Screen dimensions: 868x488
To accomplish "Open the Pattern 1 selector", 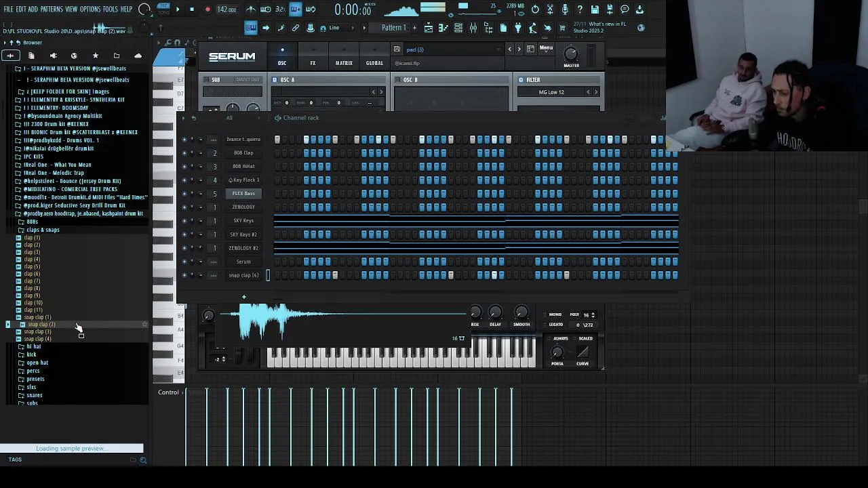I will click(394, 28).
